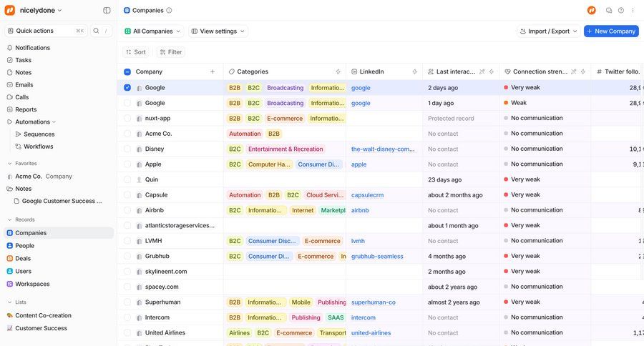Click the sparkle icon in Categories column header

tap(338, 71)
